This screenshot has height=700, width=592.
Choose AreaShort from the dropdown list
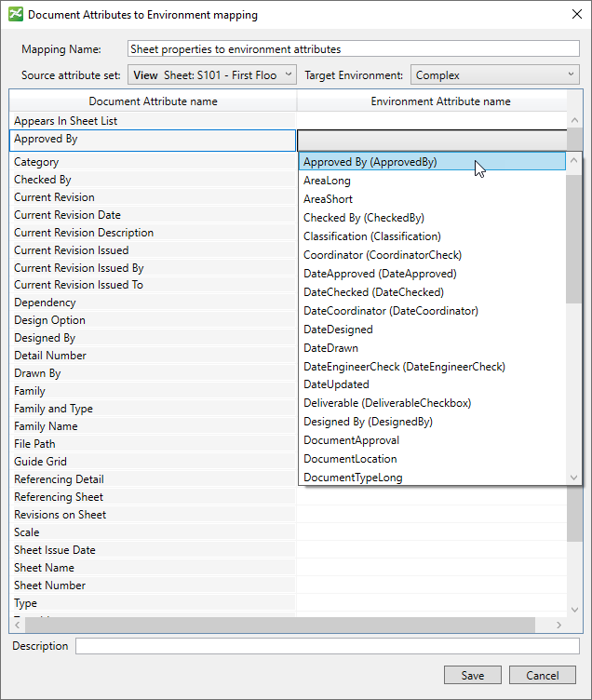(432, 199)
